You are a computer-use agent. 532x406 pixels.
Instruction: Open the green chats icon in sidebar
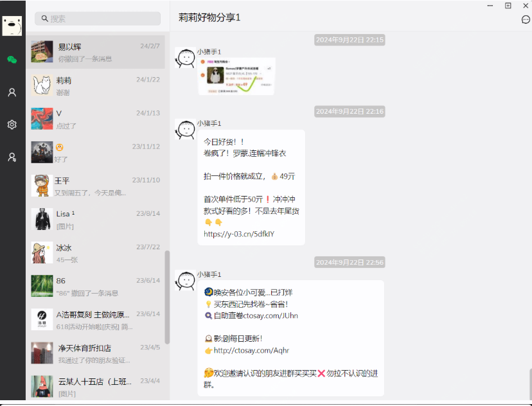[12, 60]
